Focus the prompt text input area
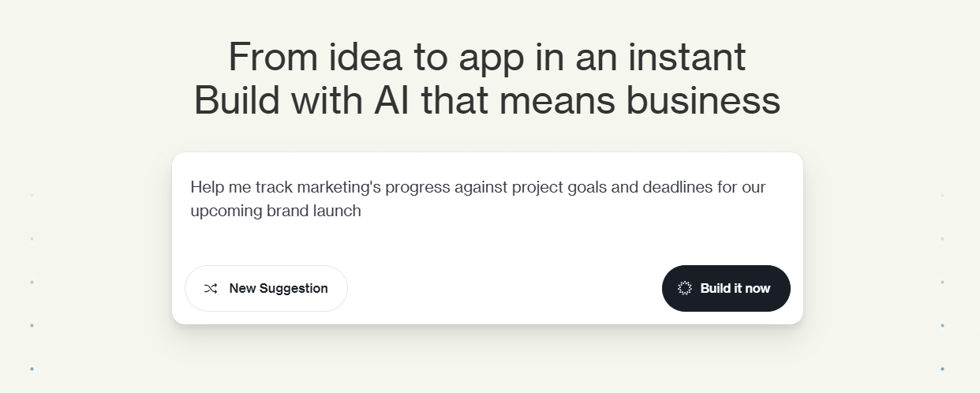This screenshot has height=393, width=980. click(x=487, y=233)
